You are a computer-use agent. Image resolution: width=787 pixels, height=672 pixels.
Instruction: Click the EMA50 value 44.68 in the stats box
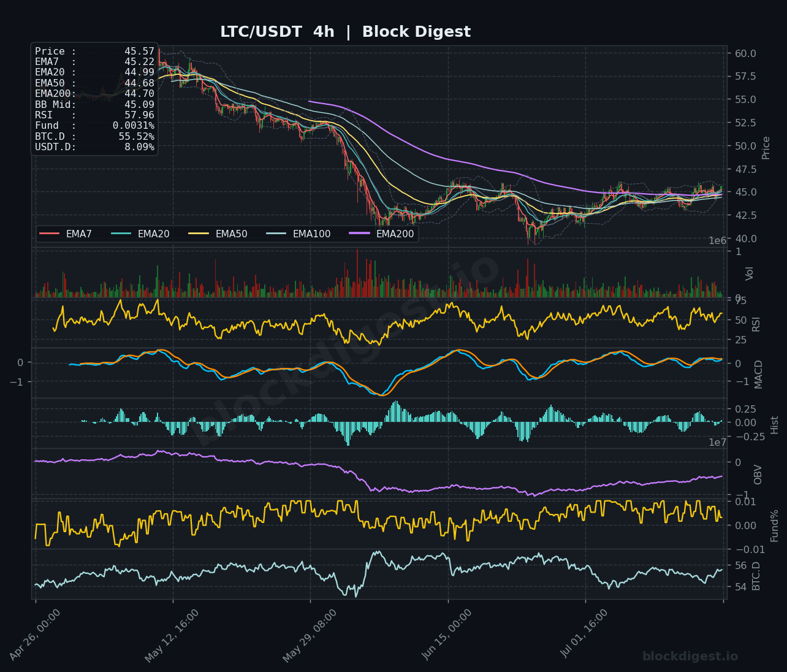[139, 83]
